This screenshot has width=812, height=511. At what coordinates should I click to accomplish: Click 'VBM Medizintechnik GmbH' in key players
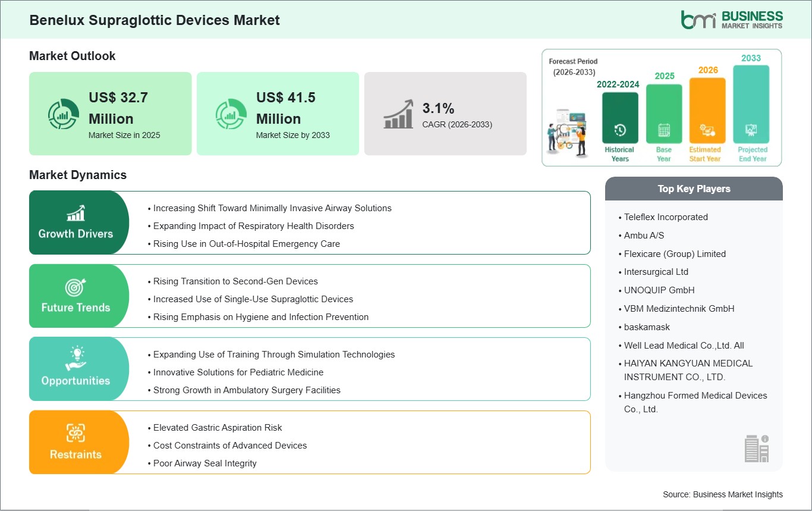tap(679, 309)
